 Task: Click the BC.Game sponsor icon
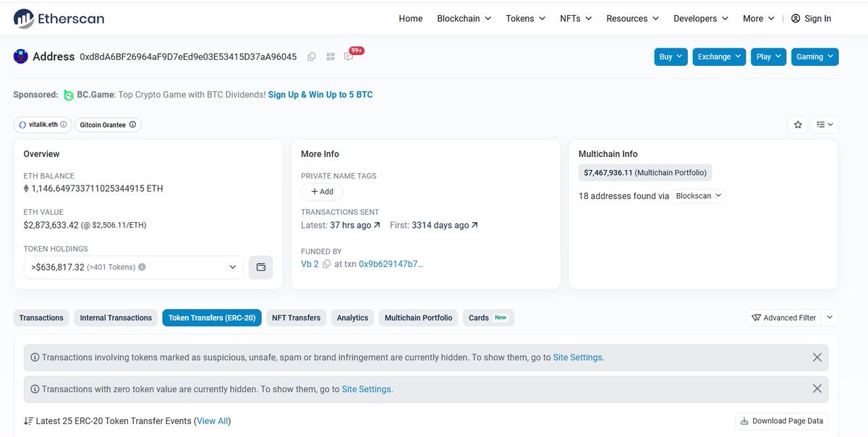pos(69,95)
